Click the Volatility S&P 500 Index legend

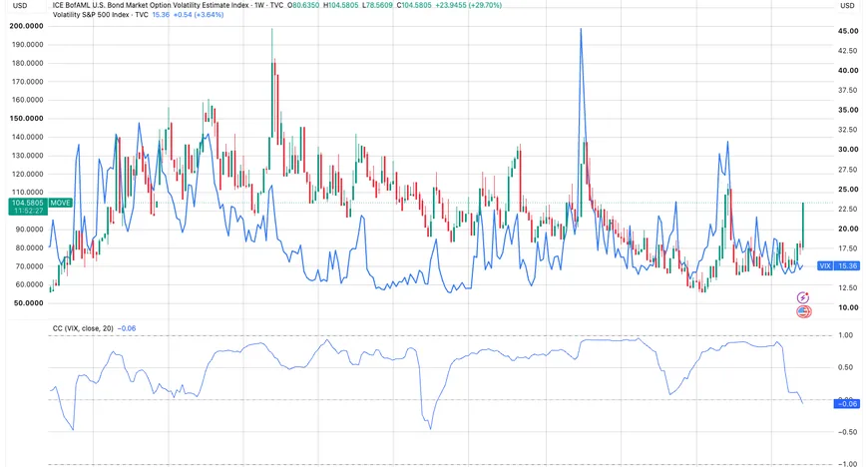pos(100,14)
